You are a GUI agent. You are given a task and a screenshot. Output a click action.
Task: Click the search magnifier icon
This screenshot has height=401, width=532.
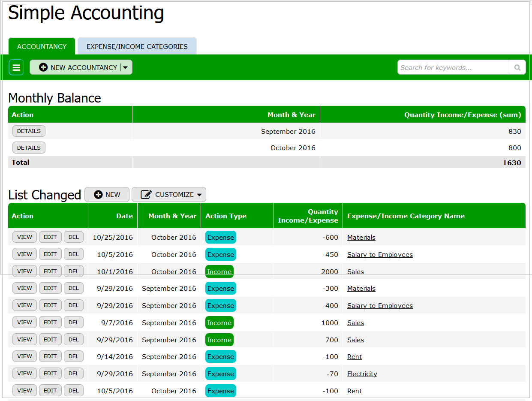pyautogui.click(x=517, y=67)
